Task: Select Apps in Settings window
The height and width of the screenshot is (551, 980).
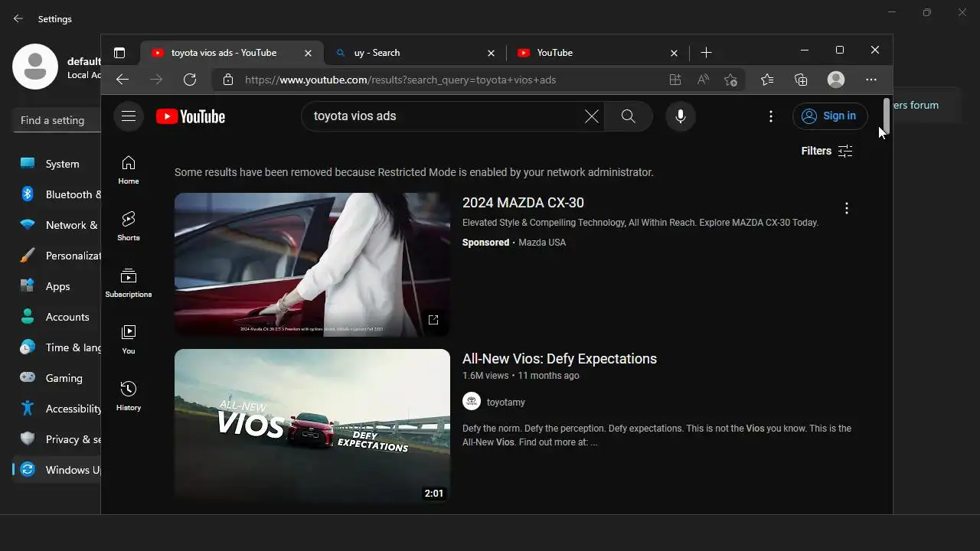Action: tap(57, 286)
